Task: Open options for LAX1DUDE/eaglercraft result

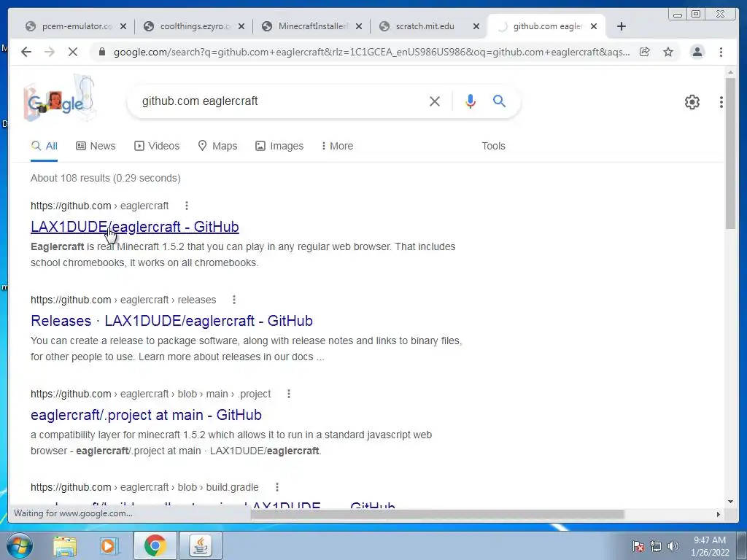Action: pos(187,206)
